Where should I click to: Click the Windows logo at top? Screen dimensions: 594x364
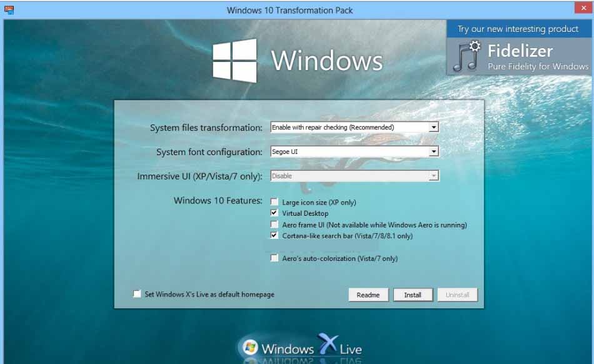[x=234, y=60]
